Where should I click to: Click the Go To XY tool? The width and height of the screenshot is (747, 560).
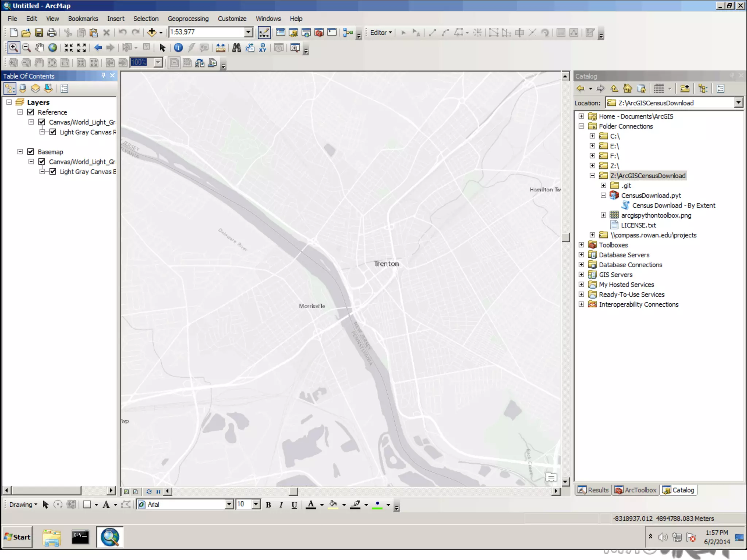(263, 48)
